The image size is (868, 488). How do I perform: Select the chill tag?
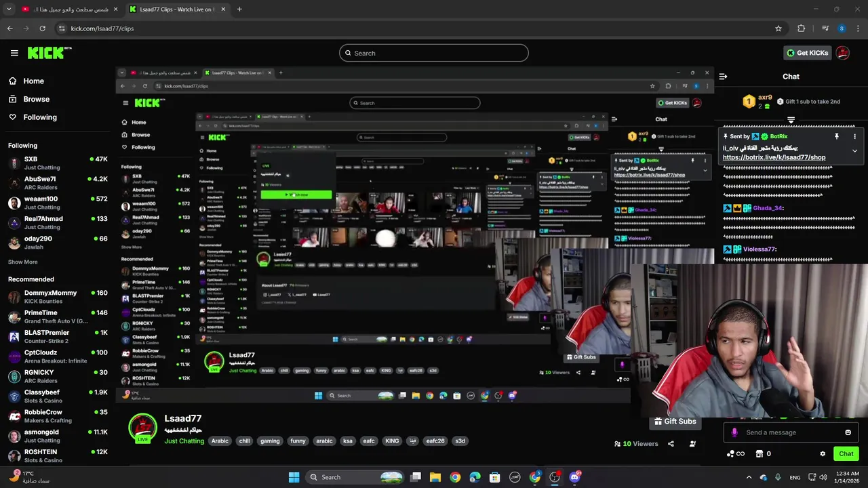point(244,441)
